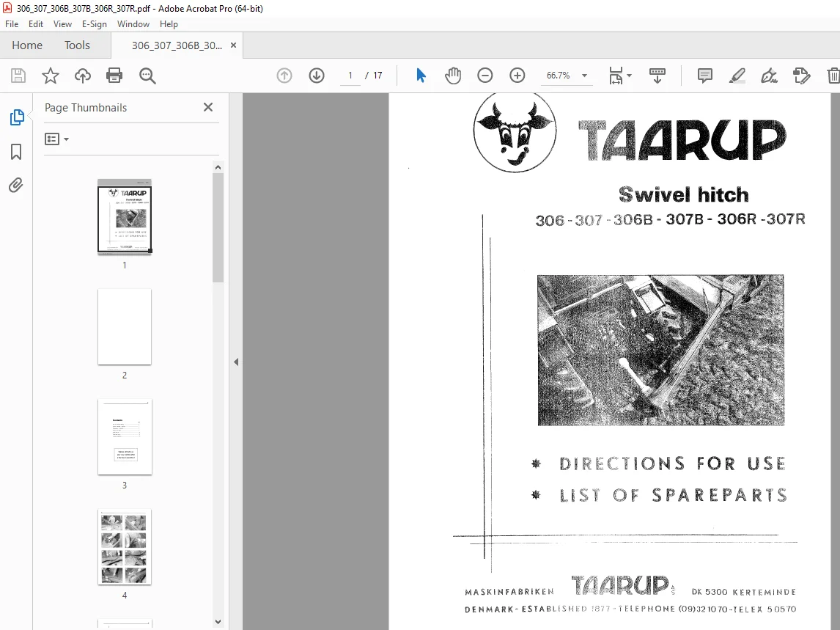Select blank page 2 thumbnail
Viewport: 840px width, 630px height.
pyautogui.click(x=125, y=327)
